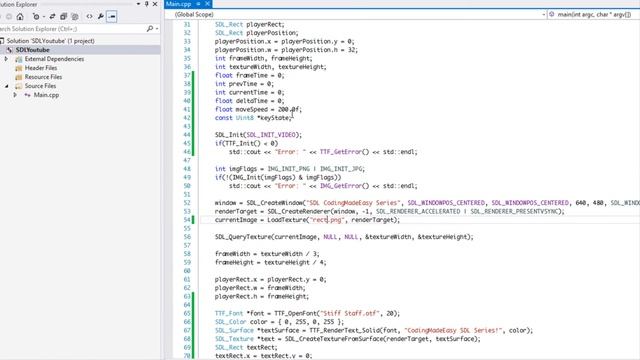Click the Collapse All icon
The image size is (640, 360).
63,17
